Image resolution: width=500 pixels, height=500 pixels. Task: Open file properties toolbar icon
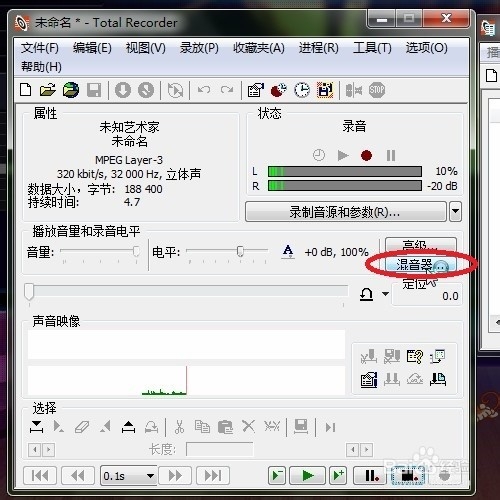click(x=256, y=90)
